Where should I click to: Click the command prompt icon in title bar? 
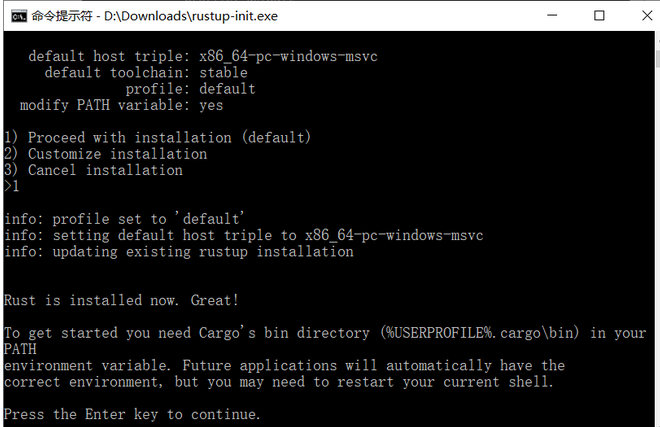pos(17,16)
